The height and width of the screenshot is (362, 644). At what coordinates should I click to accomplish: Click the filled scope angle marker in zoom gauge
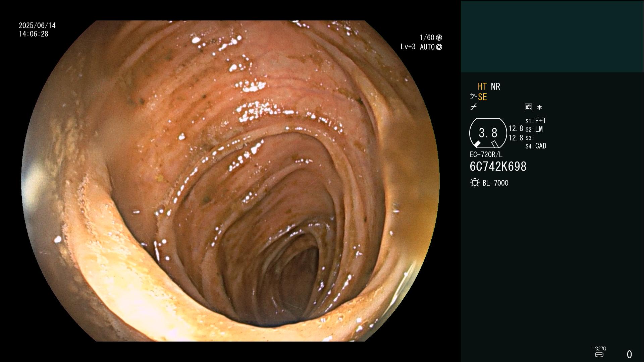[x=477, y=144]
